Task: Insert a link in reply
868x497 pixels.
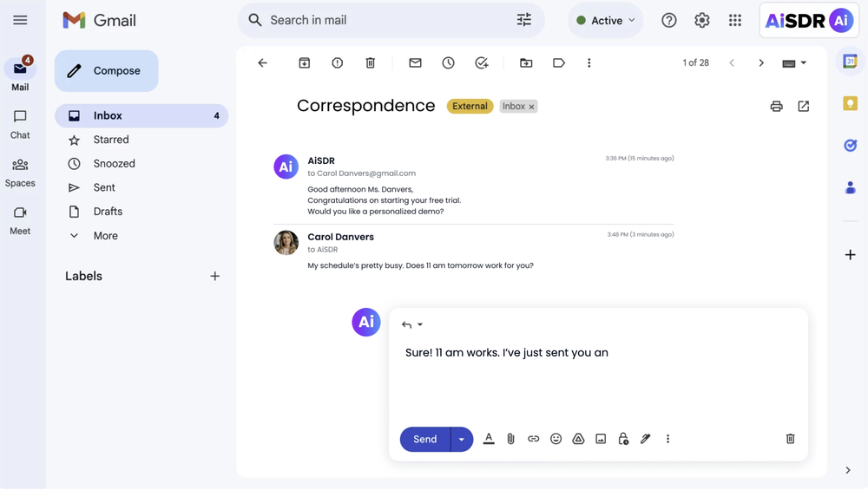Action: [533, 439]
